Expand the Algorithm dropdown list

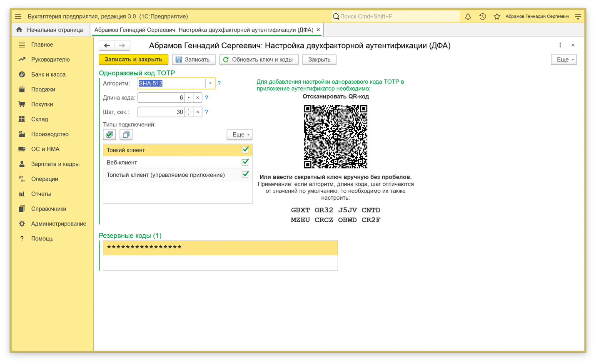210,84
